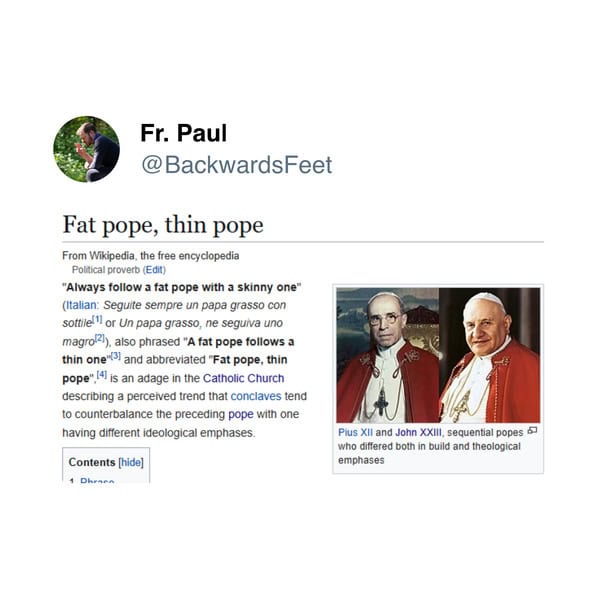Follow citation reference [4]

(102, 374)
